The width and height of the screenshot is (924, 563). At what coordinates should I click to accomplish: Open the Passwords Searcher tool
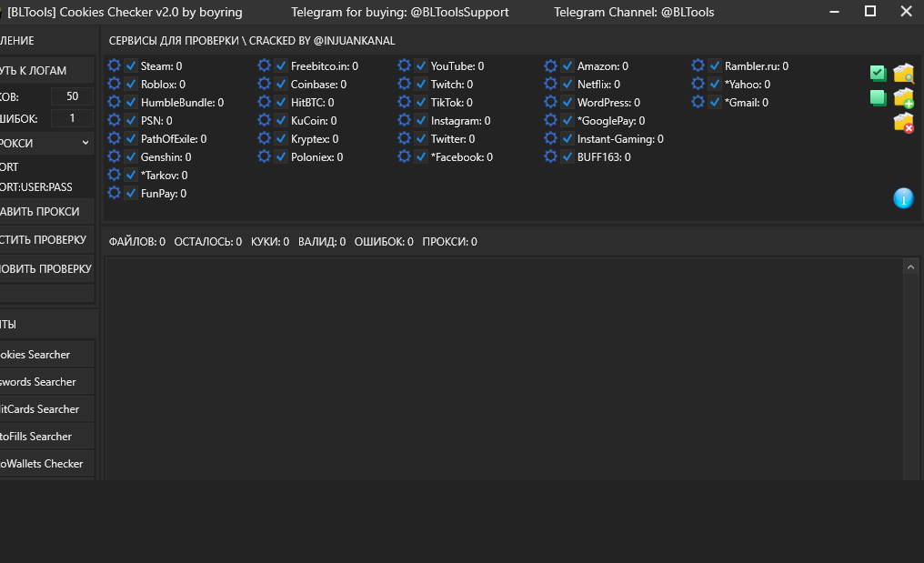click(46, 381)
